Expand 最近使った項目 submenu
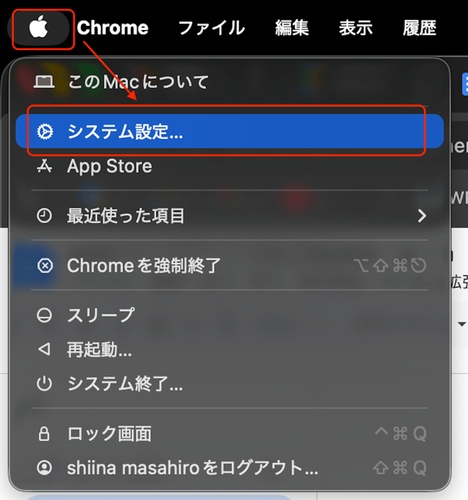 click(229, 216)
